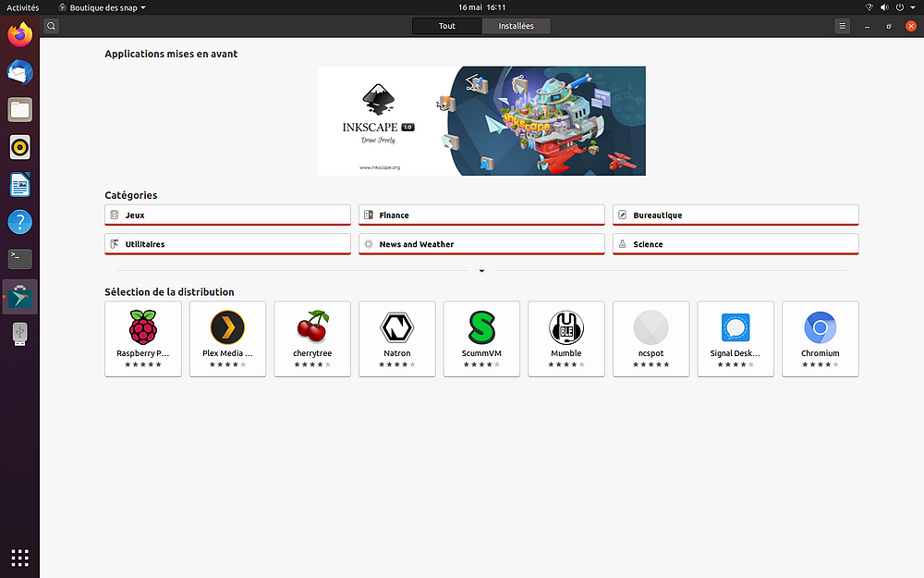Select the Mumble app icon

(x=566, y=327)
